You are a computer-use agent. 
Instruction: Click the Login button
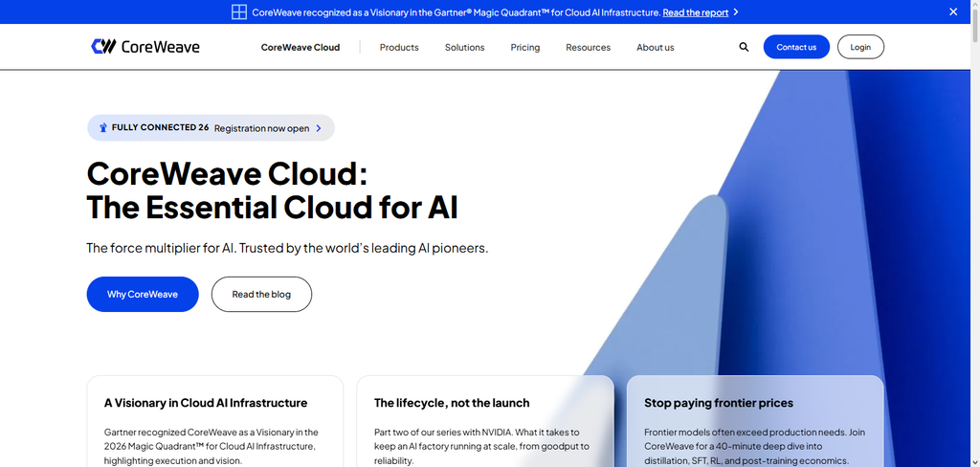pos(860,47)
